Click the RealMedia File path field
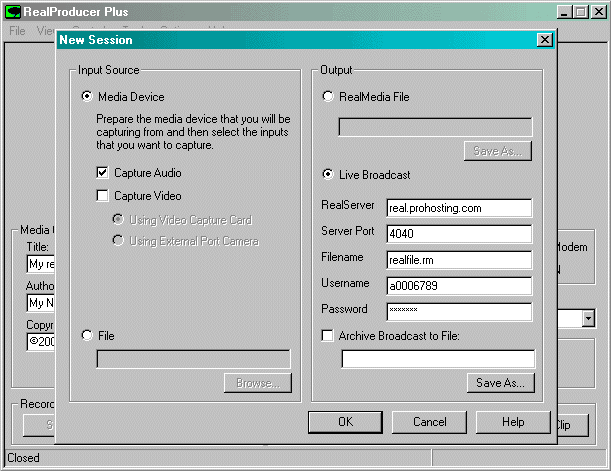The height and width of the screenshot is (471, 611). [435, 127]
